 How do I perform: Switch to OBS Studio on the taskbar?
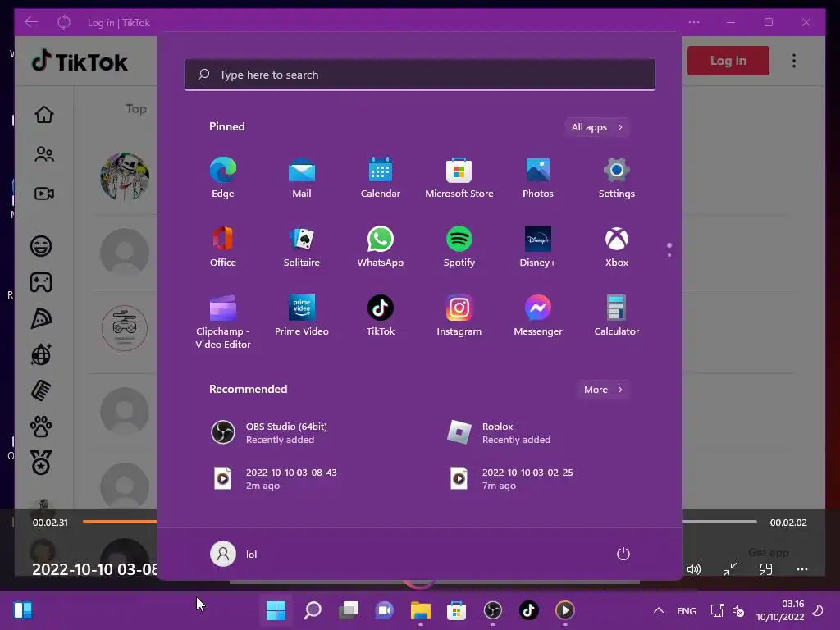click(x=492, y=610)
